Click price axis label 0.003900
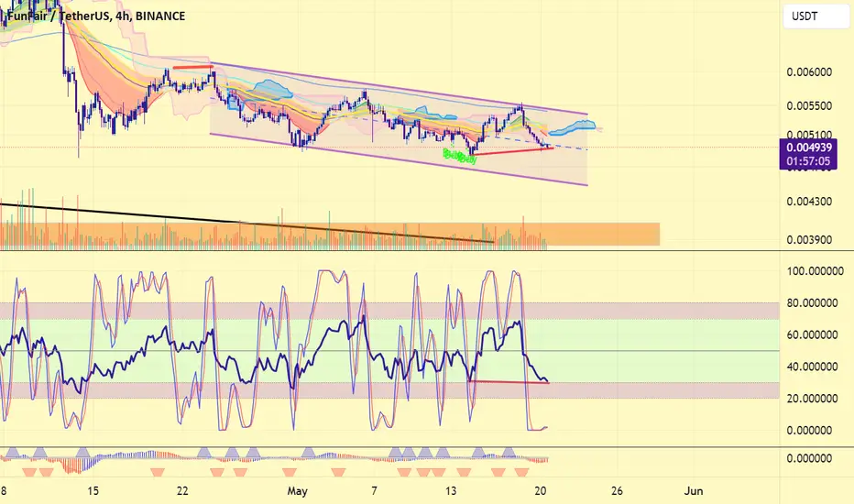Image resolution: width=854 pixels, height=504 pixels. (809, 240)
